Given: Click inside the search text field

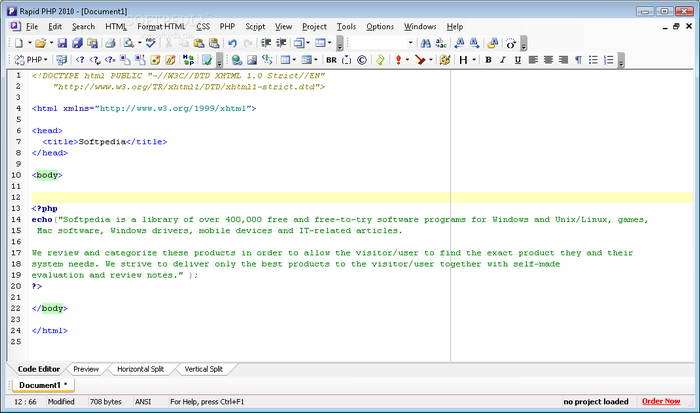Looking at the screenshot, I should [x=377, y=43].
